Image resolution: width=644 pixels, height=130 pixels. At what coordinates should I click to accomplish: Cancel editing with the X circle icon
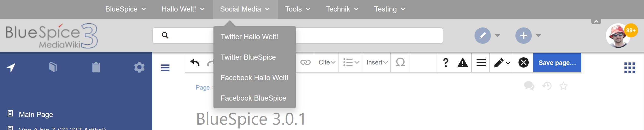(523, 62)
